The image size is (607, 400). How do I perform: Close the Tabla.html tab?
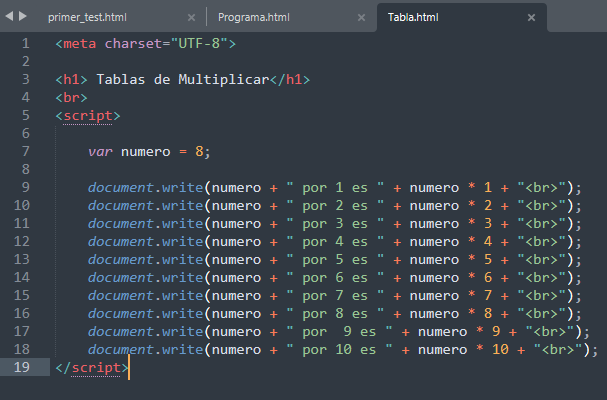(532, 17)
